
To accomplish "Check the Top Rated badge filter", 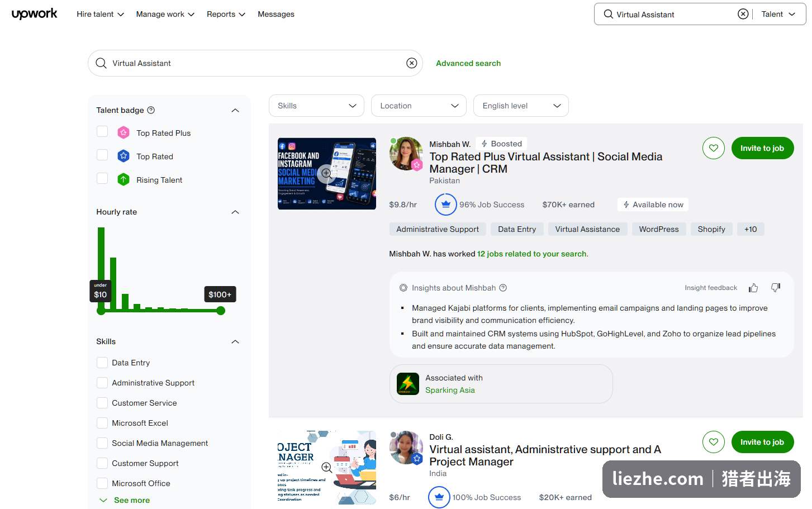I will tap(102, 155).
